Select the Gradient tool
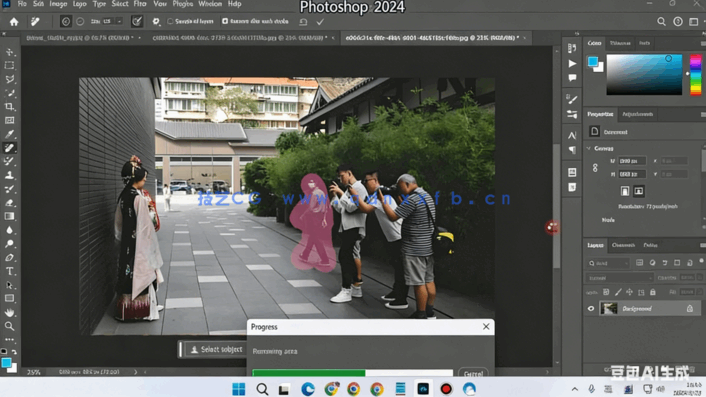The image size is (706, 397). pyautogui.click(x=9, y=216)
